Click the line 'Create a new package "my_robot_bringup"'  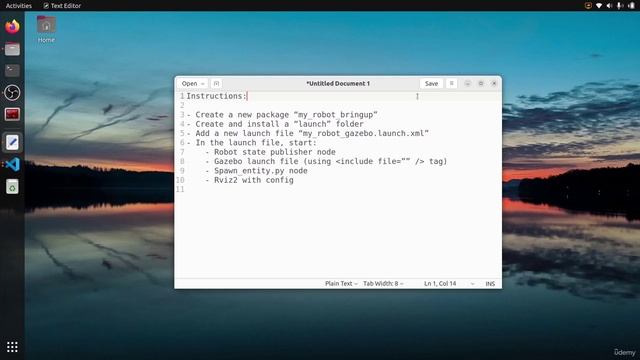282,115
